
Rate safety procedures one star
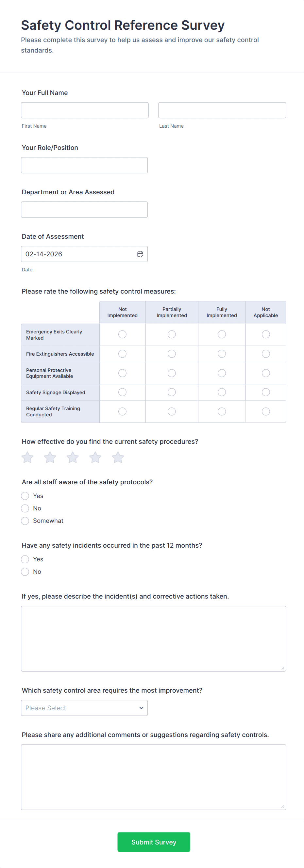click(27, 457)
